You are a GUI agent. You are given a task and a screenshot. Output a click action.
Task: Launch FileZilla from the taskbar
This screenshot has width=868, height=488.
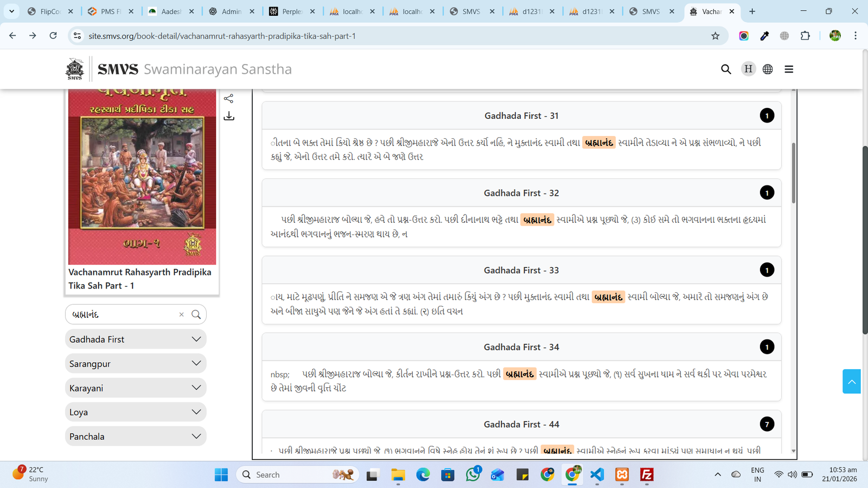646,474
